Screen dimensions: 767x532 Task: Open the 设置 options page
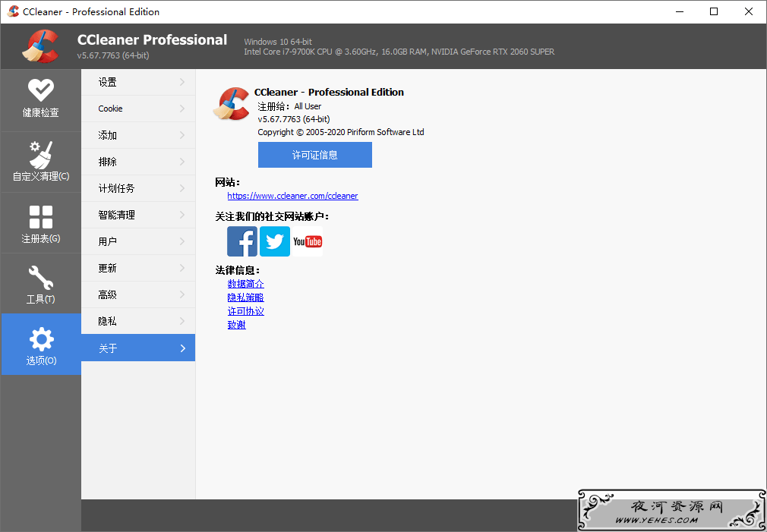pyautogui.click(x=138, y=82)
